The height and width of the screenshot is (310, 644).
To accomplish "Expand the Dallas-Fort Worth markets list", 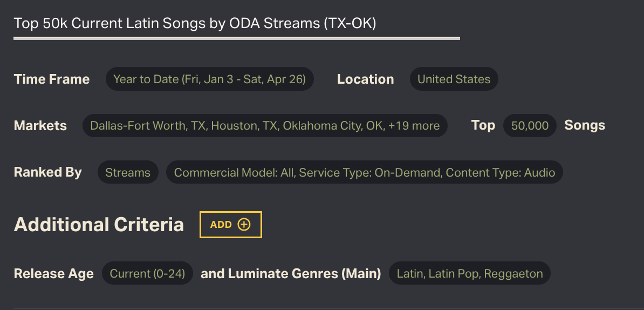I will click(x=265, y=126).
